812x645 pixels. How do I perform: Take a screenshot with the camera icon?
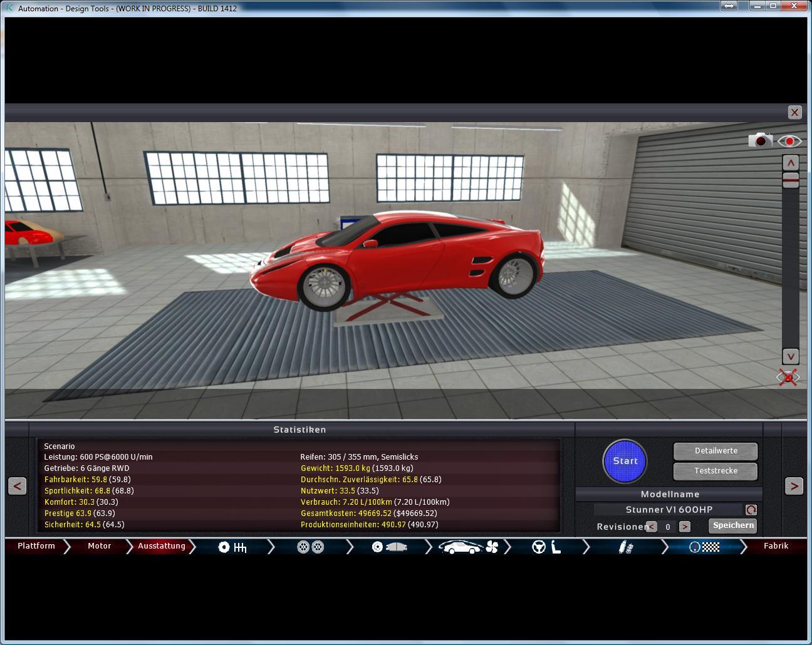(x=760, y=140)
